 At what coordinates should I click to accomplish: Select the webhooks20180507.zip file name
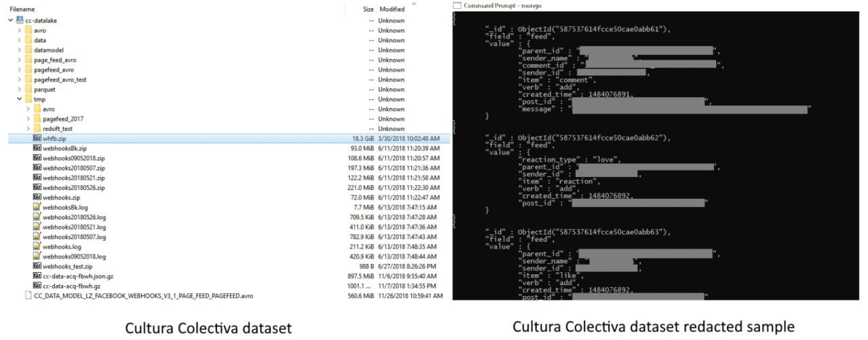click(73, 168)
